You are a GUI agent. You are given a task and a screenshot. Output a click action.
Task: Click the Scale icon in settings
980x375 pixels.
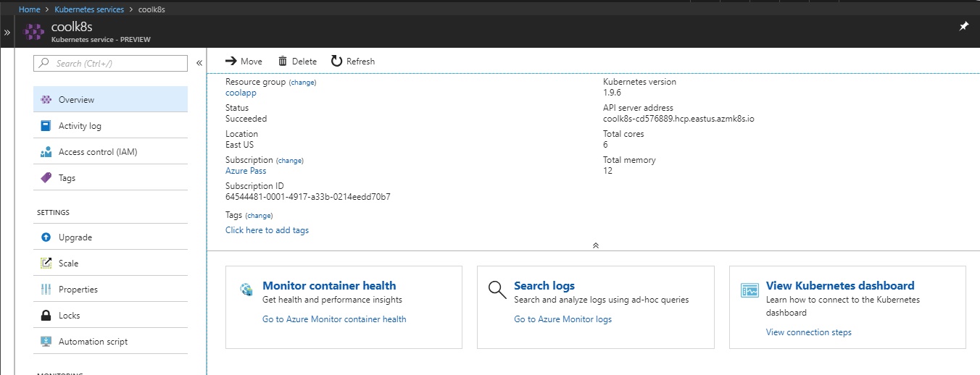[46, 264]
